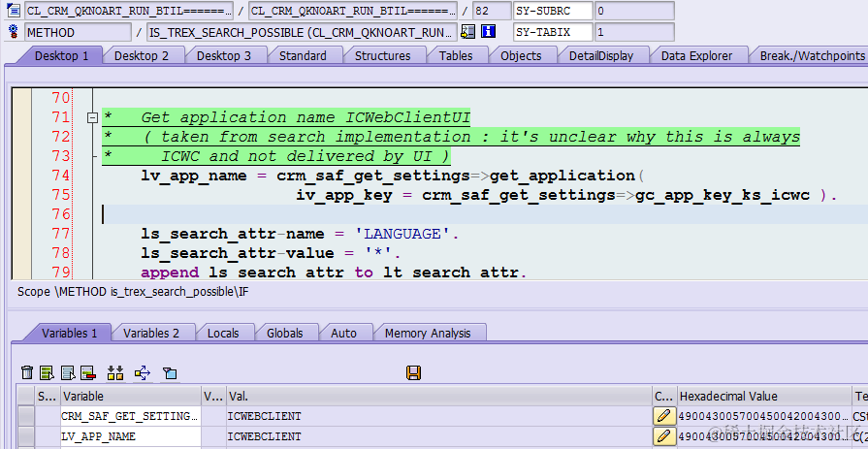
Task: Click the SY-TABIX field
Action: [553, 32]
